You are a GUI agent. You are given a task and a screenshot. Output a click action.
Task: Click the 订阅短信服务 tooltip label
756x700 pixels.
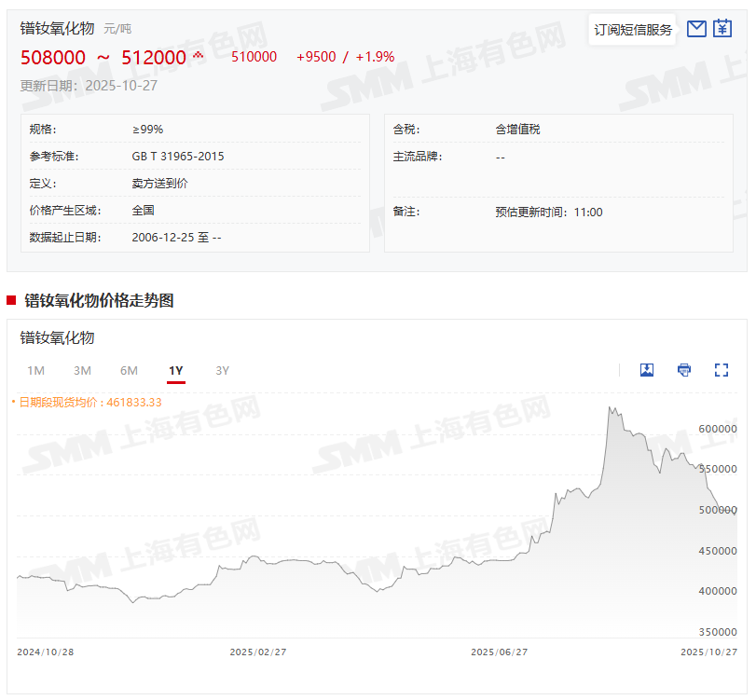click(633, 30)
